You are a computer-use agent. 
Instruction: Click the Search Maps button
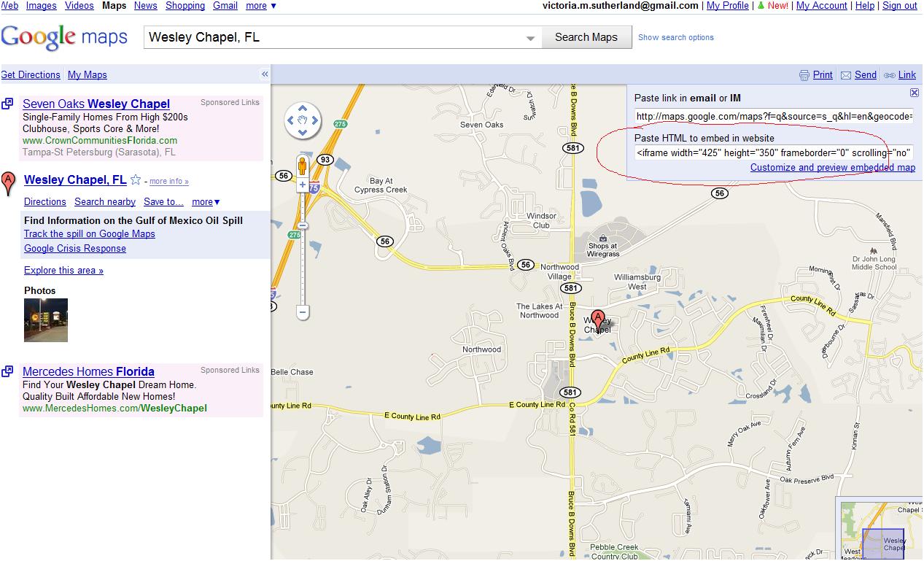click(x=586, y=37)
